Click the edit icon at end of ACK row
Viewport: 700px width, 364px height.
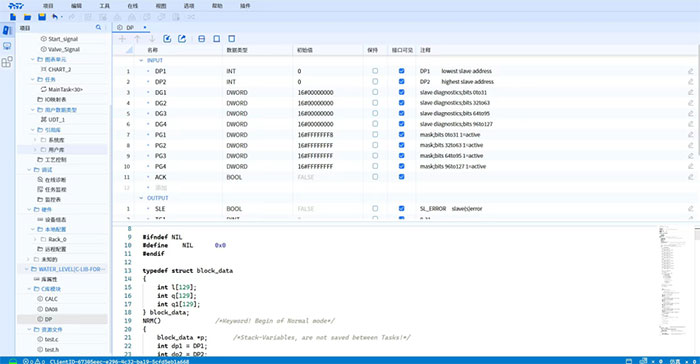[x=691, y=177]
